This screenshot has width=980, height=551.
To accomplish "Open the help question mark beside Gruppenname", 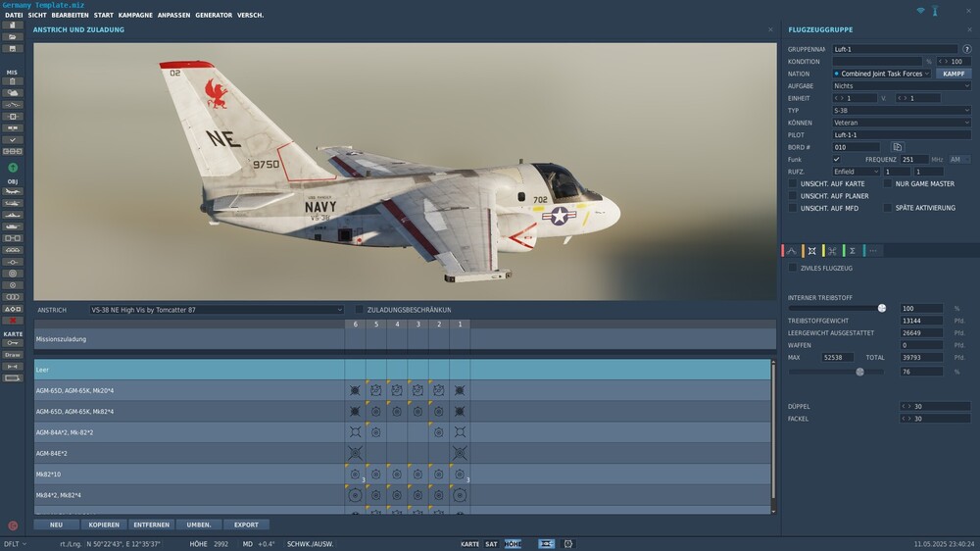I will [966, 49].
